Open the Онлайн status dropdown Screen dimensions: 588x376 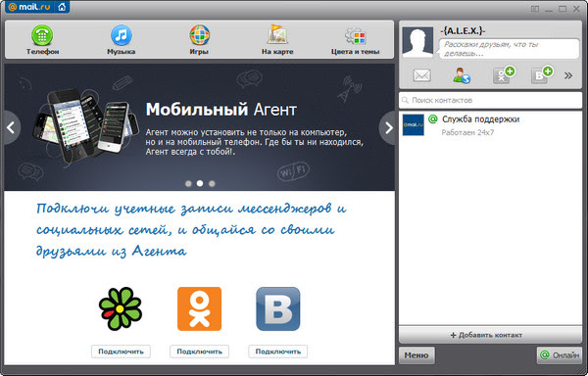click(560, 355)
